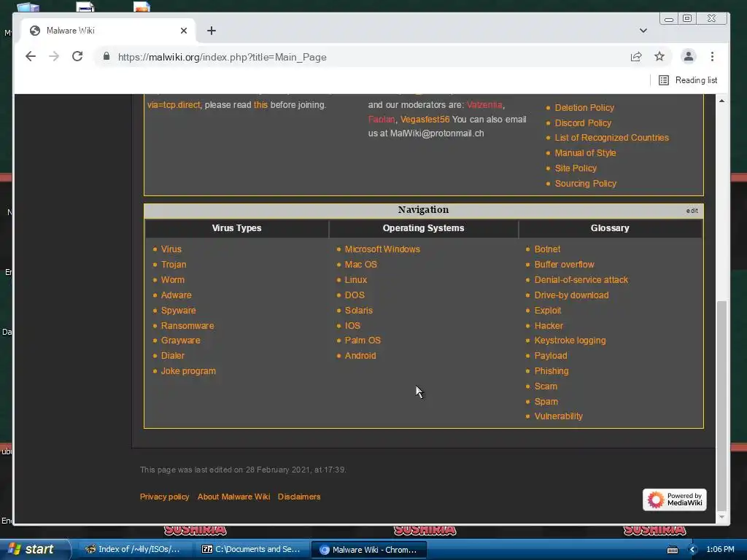Open the Chrome profile avatar
The width and height of the screenshot is (747, 560).
point(689,57)
